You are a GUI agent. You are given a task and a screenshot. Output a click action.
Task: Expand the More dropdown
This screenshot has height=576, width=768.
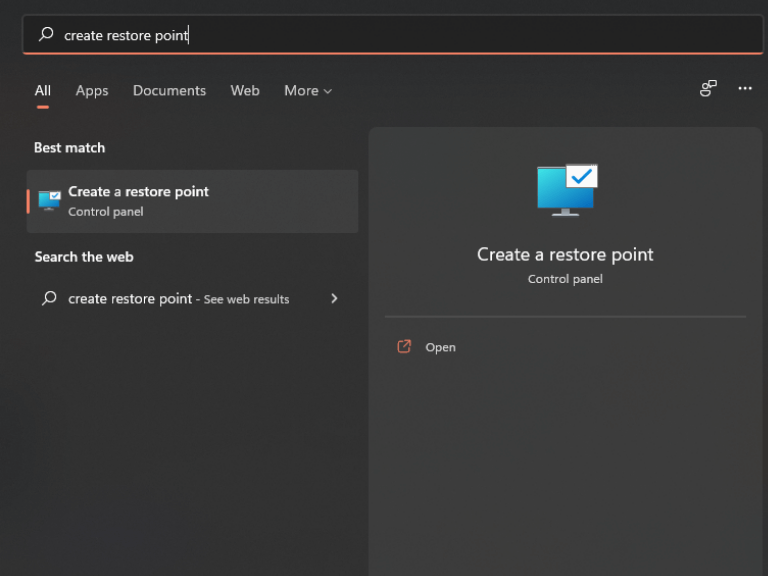click(x=308, y=91)
